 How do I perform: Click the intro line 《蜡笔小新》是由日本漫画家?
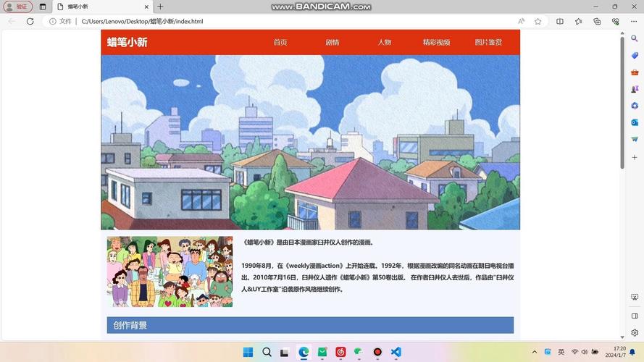tap(308, 242)
